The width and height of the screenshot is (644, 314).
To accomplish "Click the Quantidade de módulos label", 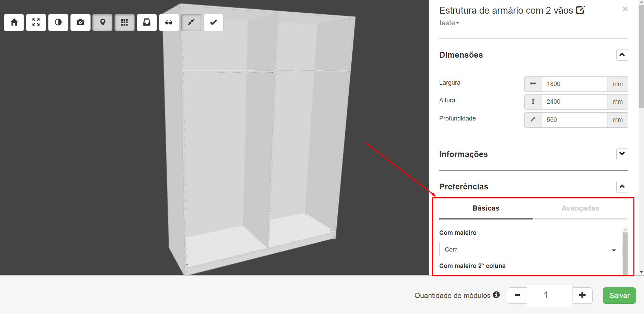I will [452, 296].
